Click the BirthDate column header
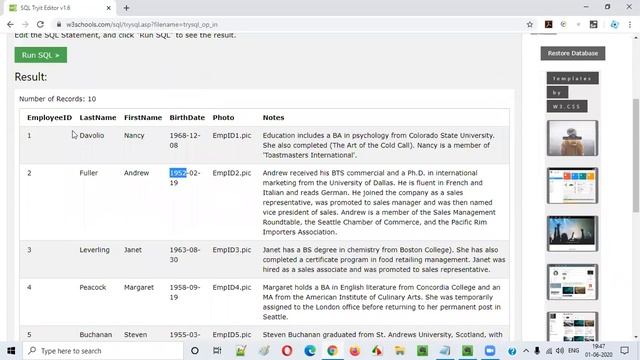This screenshot has width=640, height=360. tap(187, 118)
